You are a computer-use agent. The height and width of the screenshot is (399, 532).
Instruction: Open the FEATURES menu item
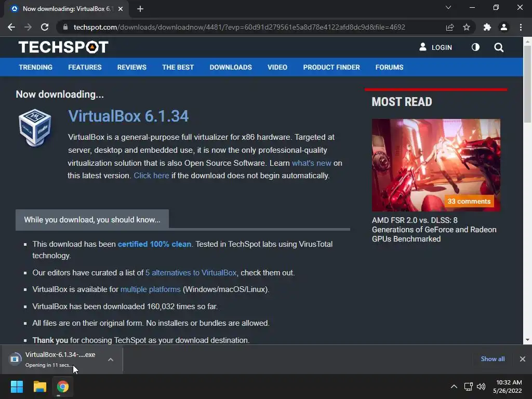(x=85, y=67)
